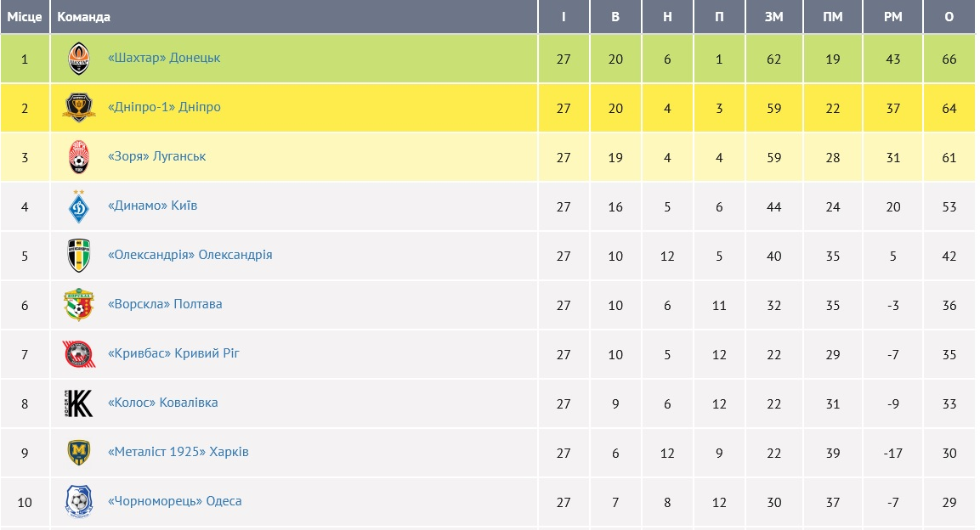Select «Чорноморець» Одеса team link
This screenshot has height=530, width=980.
click(x=175, y=501)
